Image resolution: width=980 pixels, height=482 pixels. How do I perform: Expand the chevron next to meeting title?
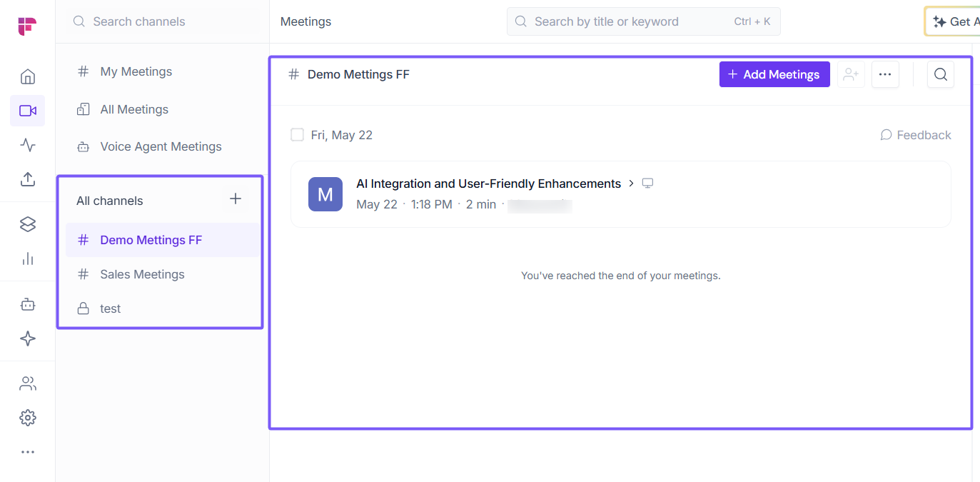click(631, 184)
